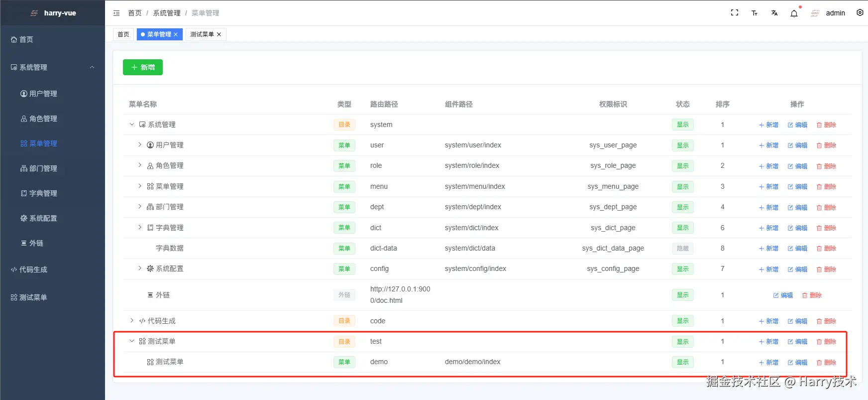Collapse the sidebar with the fold icon
Screen dimensions: 868x400
coord(116,13)
